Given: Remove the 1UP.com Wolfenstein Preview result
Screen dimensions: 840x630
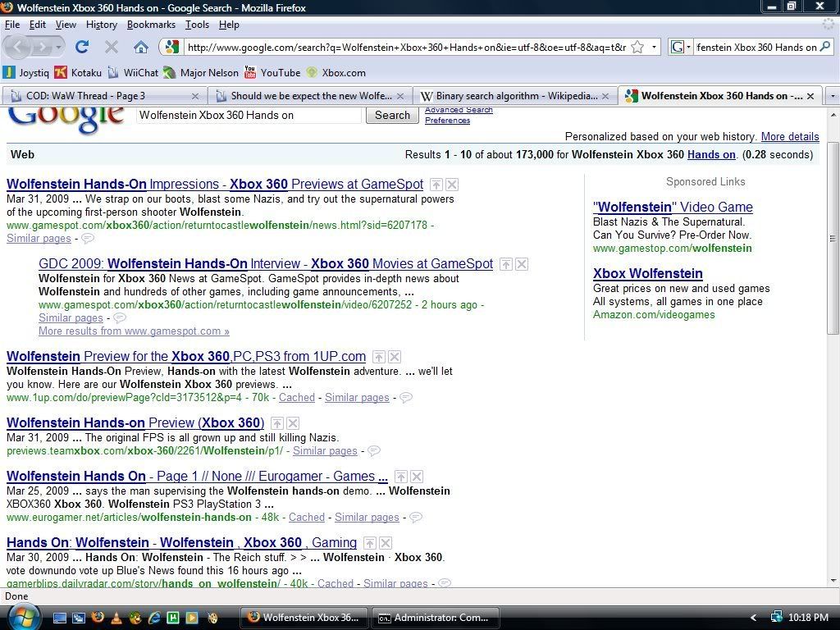Looking at the screenshot, I should pyautogui.click(x=395, y=357).
